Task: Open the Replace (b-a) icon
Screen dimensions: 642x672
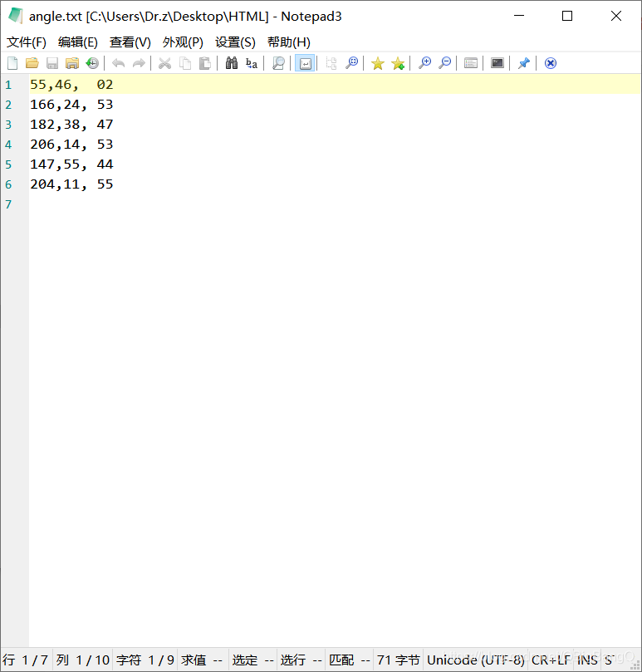Action: [x=252, y=63]
